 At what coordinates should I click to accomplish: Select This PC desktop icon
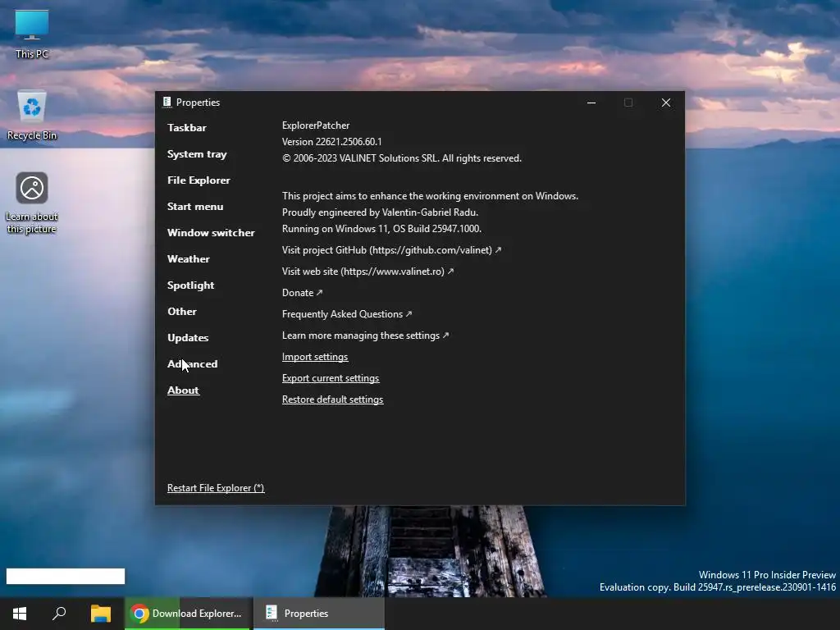coord(32,34)
